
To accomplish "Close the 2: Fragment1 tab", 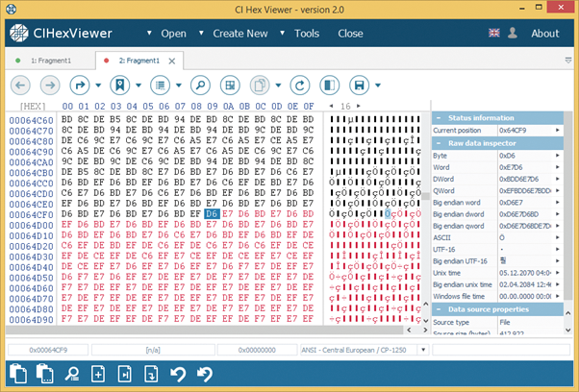I will coord(172,61).
